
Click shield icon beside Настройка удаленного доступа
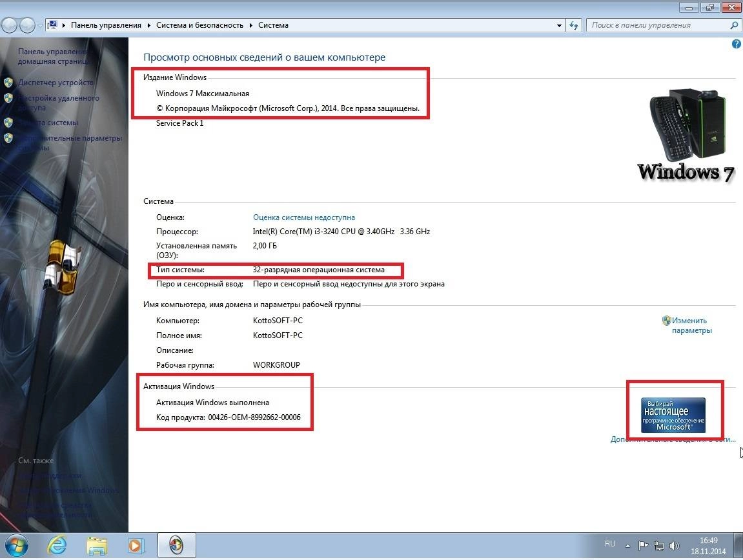[8, 98]
